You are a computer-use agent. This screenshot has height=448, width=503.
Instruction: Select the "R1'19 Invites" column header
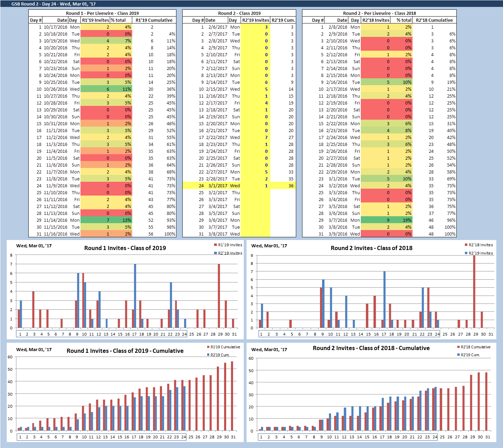95,20
